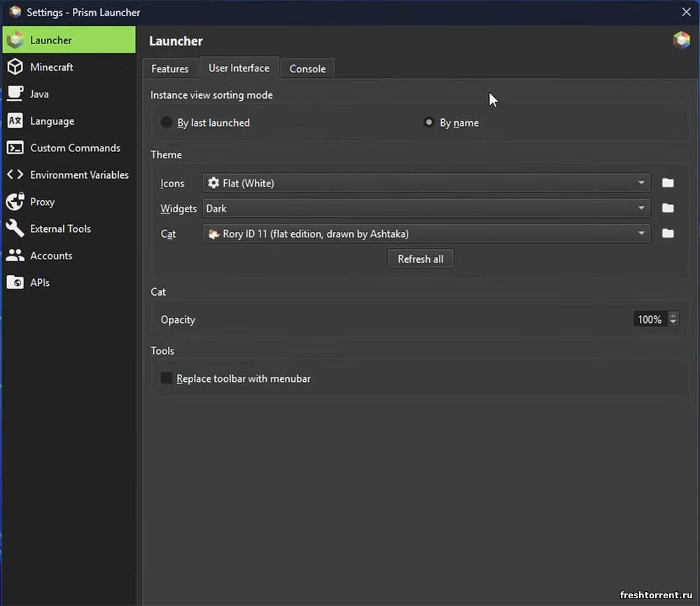Expand the Widgets theme dropdown

426,208
